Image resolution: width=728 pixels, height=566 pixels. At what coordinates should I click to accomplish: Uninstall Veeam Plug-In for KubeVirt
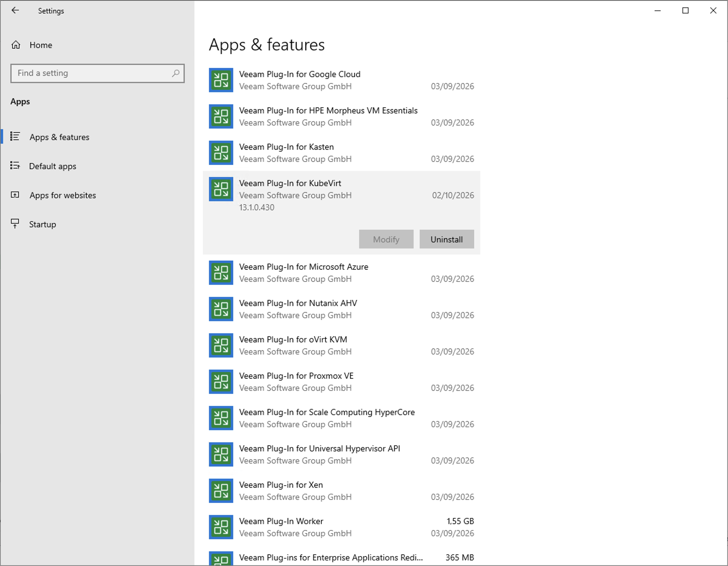[447, 239]
